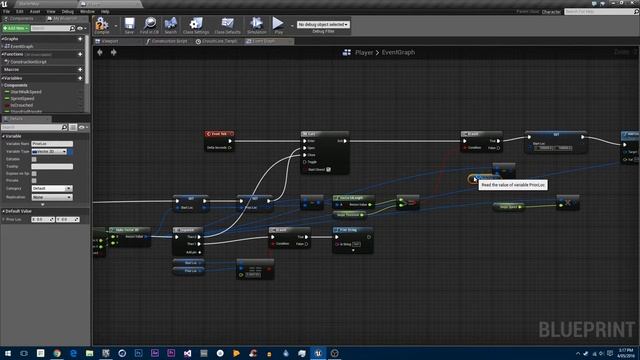This screenshot has height=360, width=640.
Task: Open File Explorer from the taskbar
Action: pos(89,353)
